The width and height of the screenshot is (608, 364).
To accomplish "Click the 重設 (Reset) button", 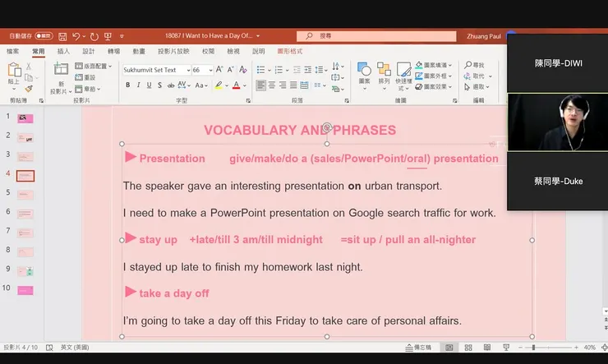I will (85, 77).
